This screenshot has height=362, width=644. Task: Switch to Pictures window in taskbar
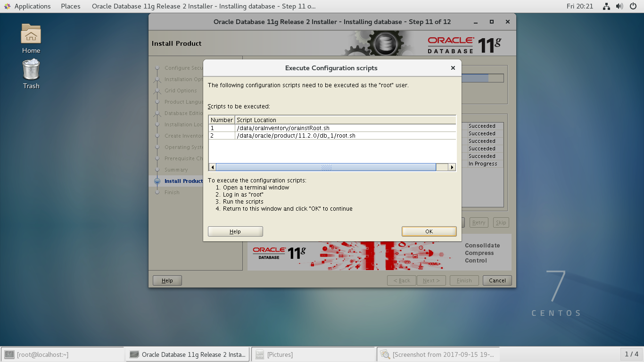click(x=313, y=354)
